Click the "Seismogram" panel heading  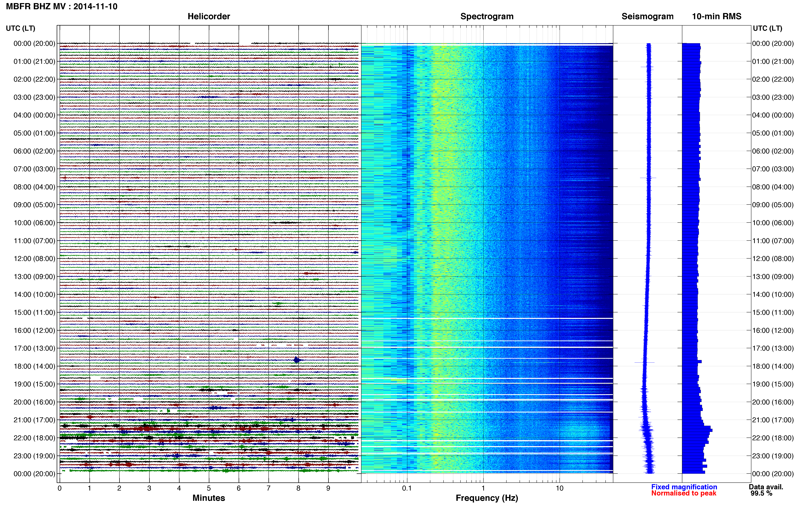coord(648,16)
